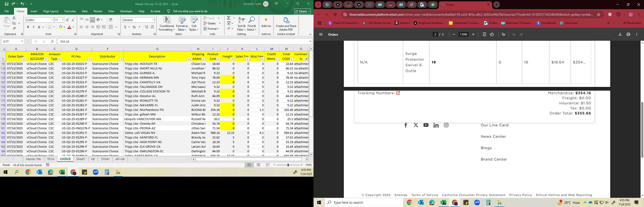
Task: Click the Fill Color paint bucket
Action: (60, 27)
